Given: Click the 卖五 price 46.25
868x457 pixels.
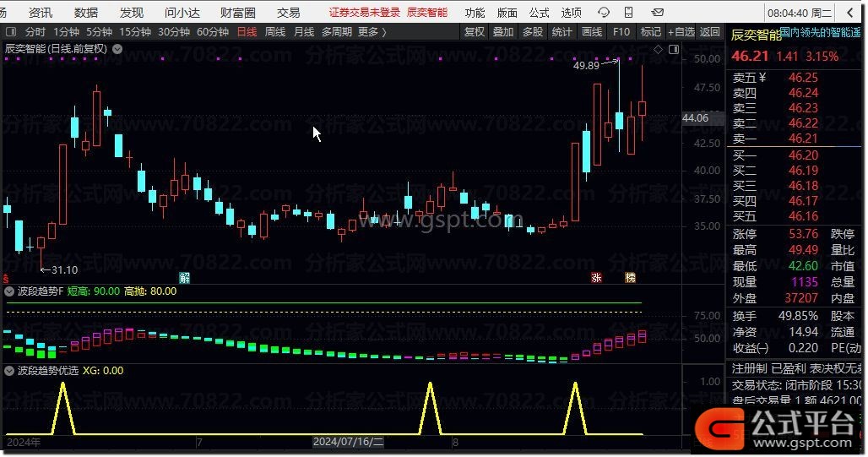Looking at the screenshot, I should tap(803, 78).
